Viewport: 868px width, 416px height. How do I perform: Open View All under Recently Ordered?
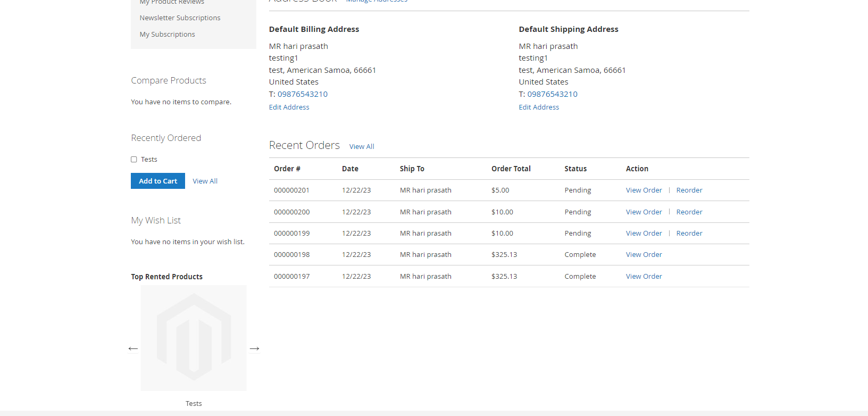tap(205, 181)
